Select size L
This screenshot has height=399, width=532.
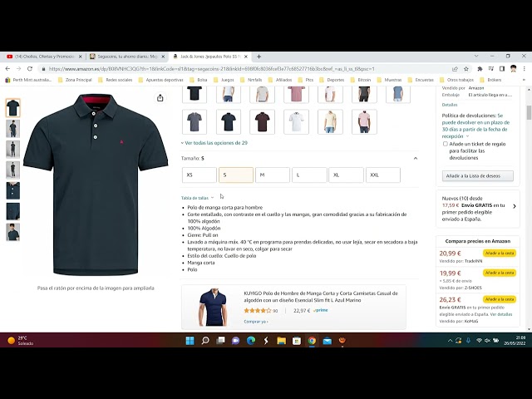[309, 175]
